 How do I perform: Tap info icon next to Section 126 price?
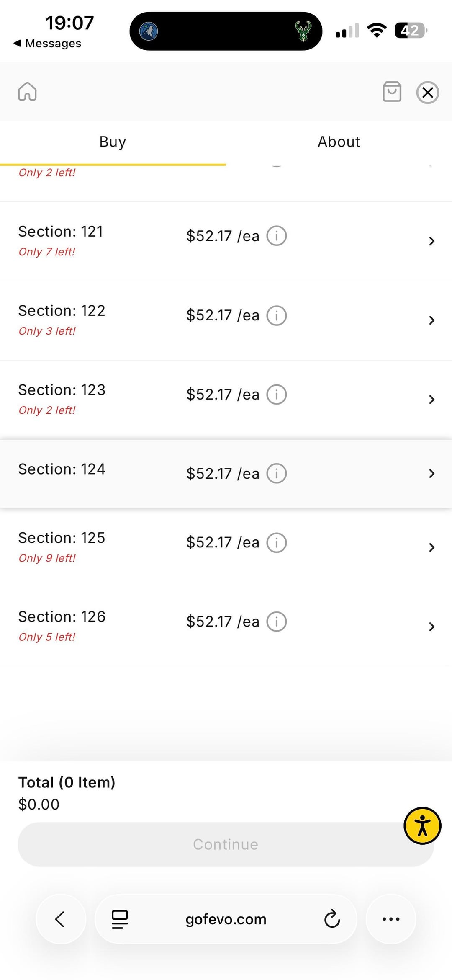pyautogui.click(x=276, y=622)
